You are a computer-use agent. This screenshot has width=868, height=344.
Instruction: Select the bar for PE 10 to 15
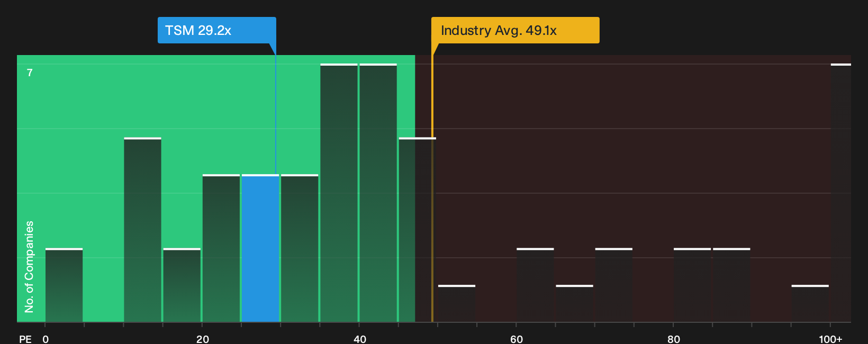click(x=142, y=230)
